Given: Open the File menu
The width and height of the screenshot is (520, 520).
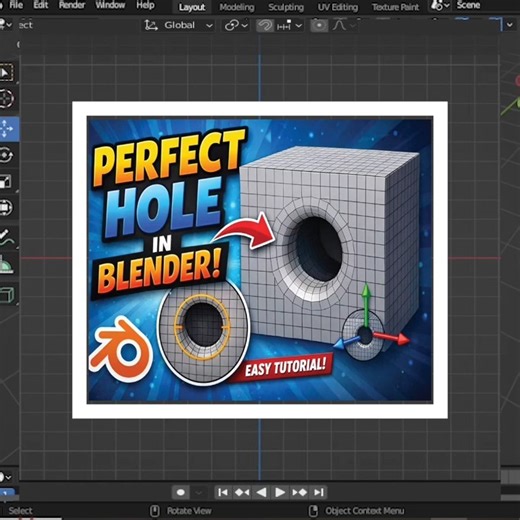Looking at the screenshot, I should 16,5.
